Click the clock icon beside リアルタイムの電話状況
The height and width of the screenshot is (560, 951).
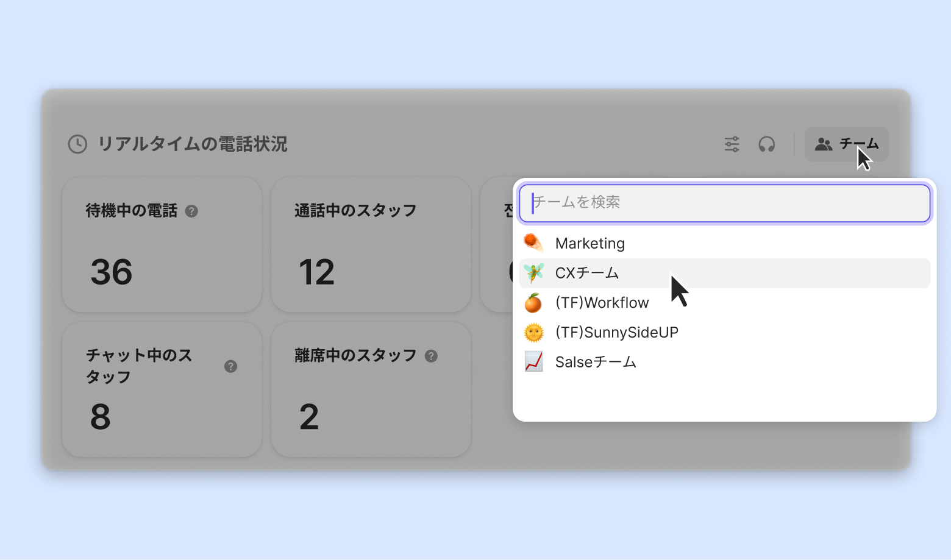point(77,144)
